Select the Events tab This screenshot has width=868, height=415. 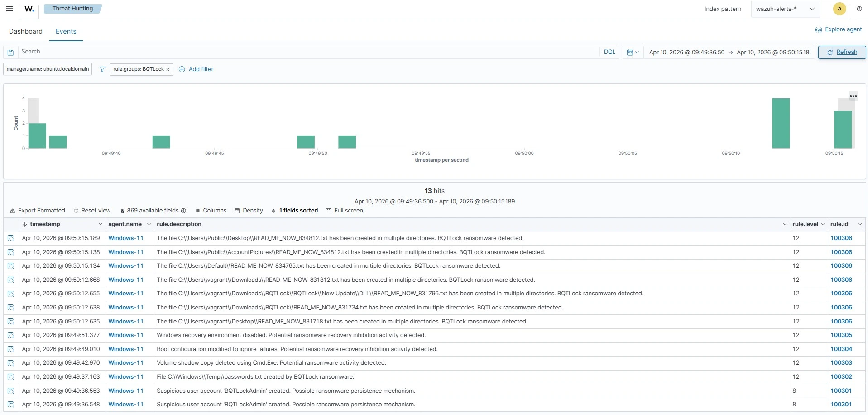click(x=66, y=31)
